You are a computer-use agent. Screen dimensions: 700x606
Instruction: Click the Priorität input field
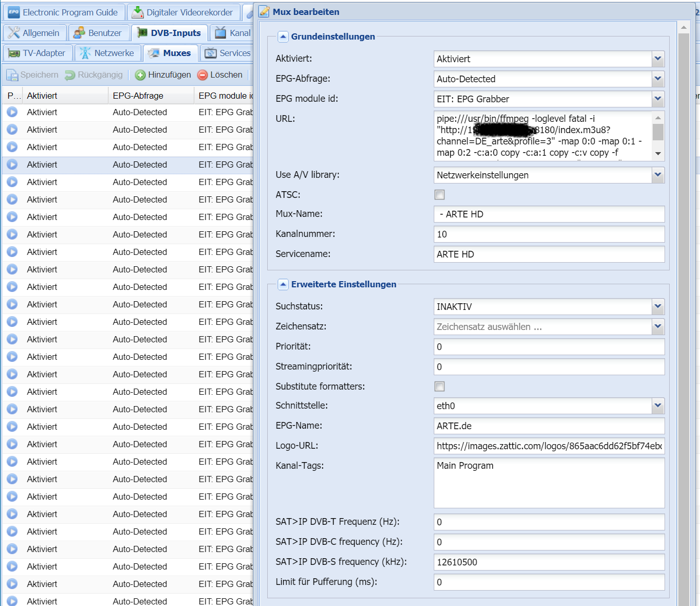point(549,347)
